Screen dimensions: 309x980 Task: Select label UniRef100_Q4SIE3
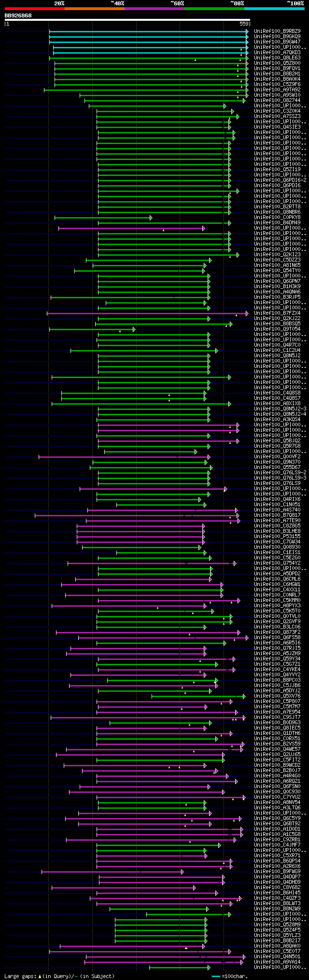277,127
